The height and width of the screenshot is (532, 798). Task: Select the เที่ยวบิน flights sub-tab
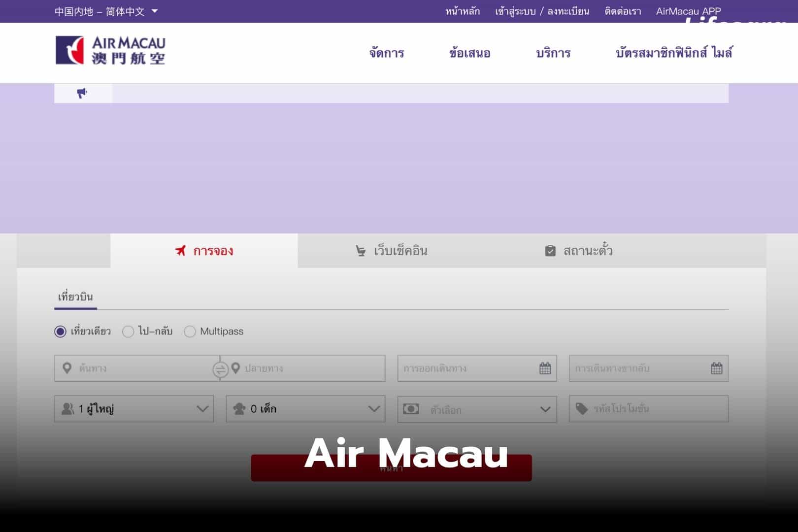(75, 297)
